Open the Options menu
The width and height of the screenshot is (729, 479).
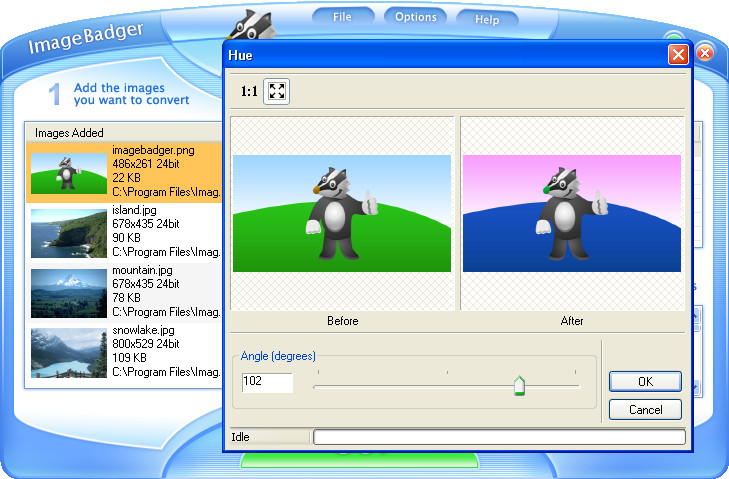[416, 17]
